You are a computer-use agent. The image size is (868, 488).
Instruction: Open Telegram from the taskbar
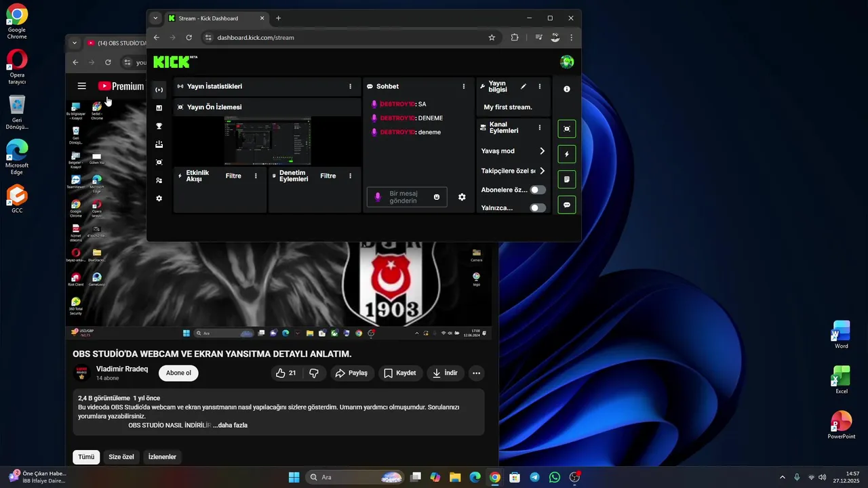534,477
